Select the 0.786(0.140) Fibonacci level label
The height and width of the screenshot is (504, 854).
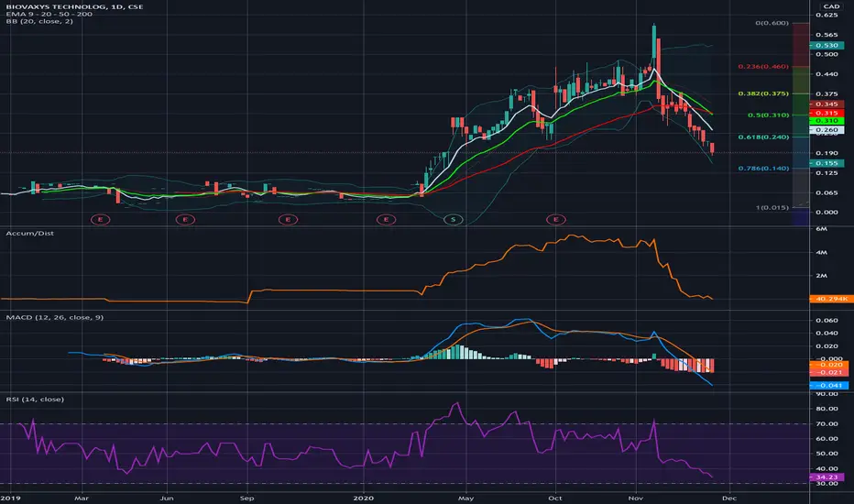pos(763,168)
